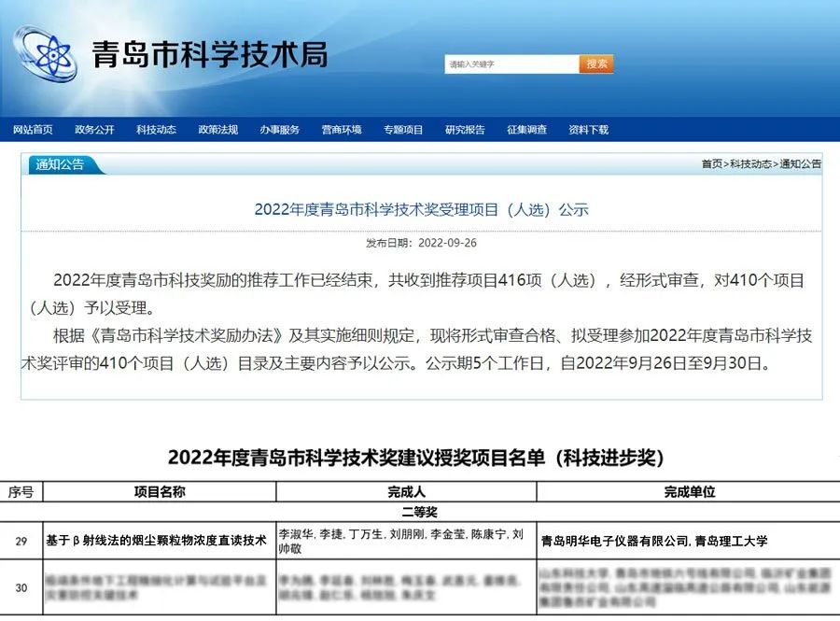Navigate to 办事服务 section

click(x=280, y=130)
